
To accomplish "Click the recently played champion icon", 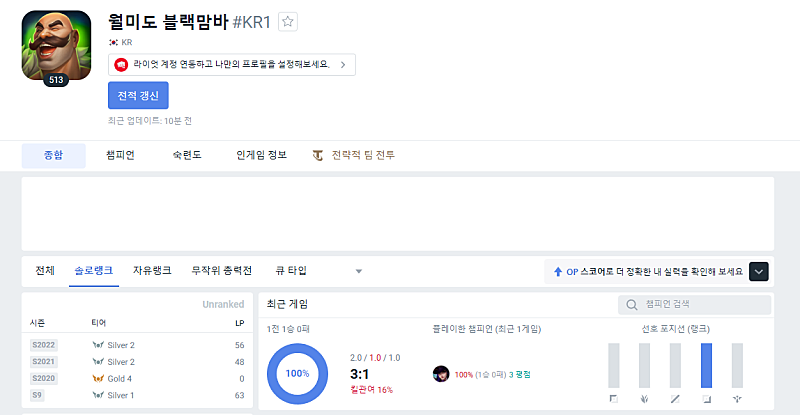I will (x=441, y=374).
